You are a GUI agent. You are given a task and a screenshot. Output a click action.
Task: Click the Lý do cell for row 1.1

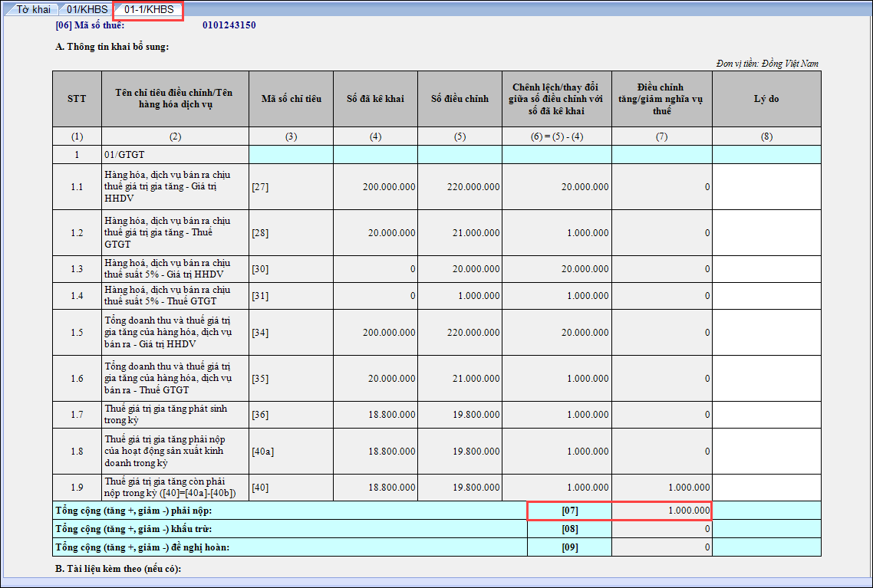766,186
